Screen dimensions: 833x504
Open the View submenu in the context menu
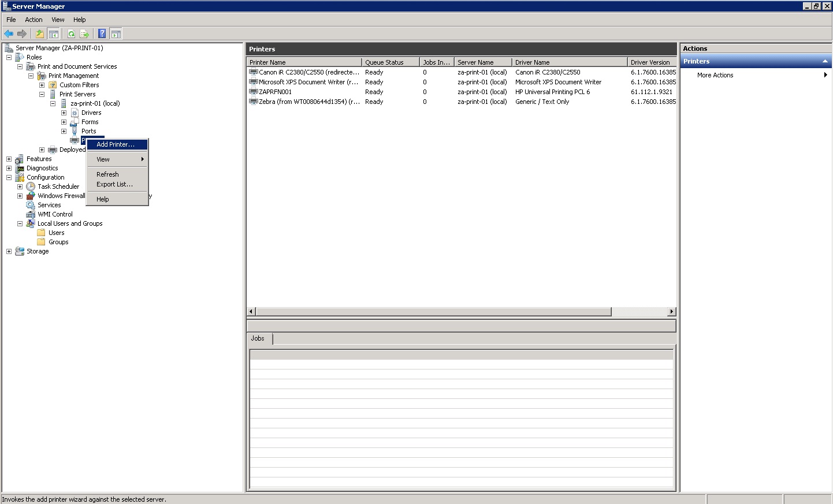point(102,159)
